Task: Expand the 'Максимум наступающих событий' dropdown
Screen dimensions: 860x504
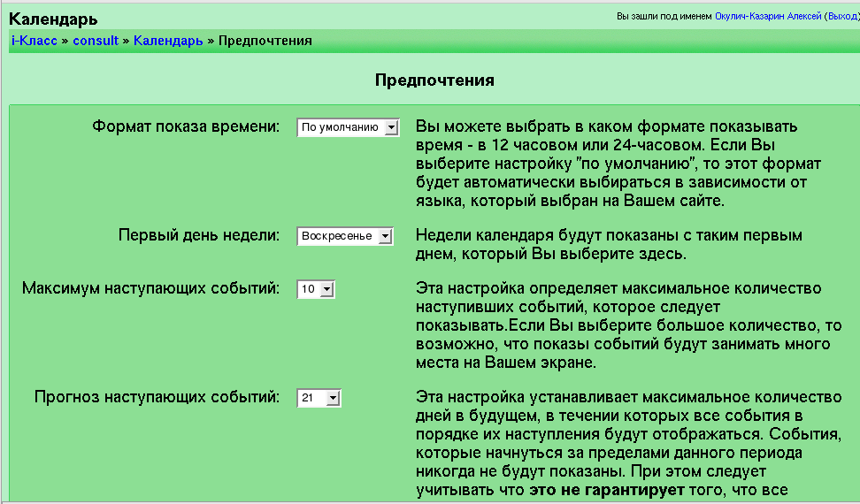Action: click(x=316, y=289)
